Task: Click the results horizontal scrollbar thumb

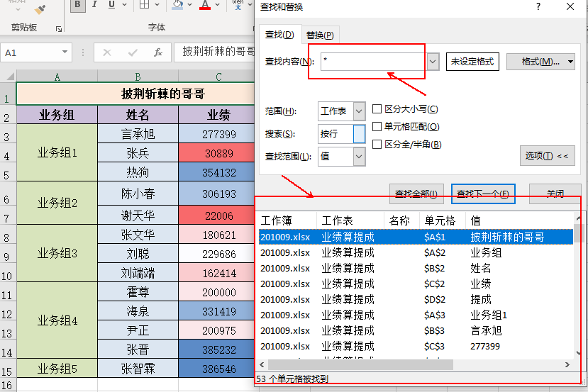Action: 360,364
